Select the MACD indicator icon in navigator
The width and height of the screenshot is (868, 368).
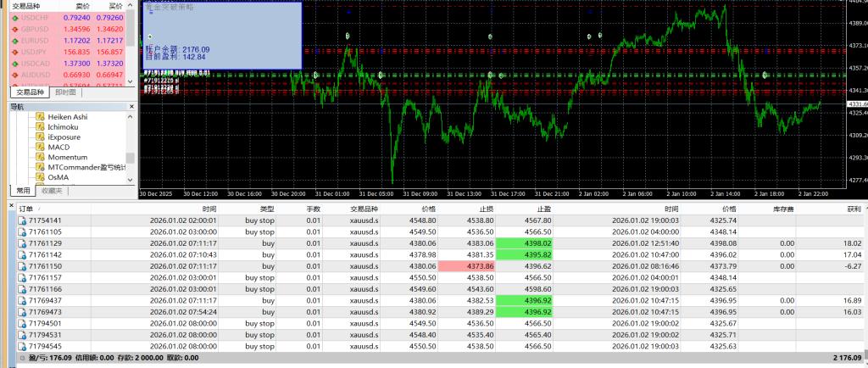(x=40, y=147)
